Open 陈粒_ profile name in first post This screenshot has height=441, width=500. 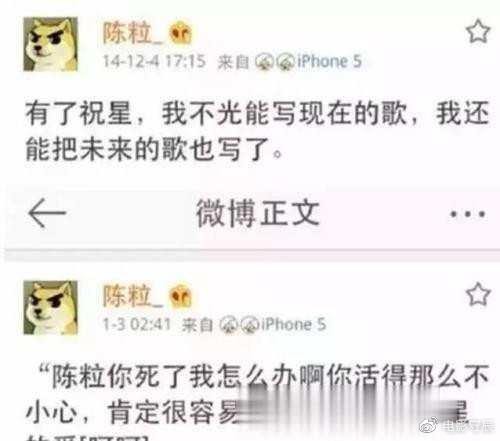132,32
